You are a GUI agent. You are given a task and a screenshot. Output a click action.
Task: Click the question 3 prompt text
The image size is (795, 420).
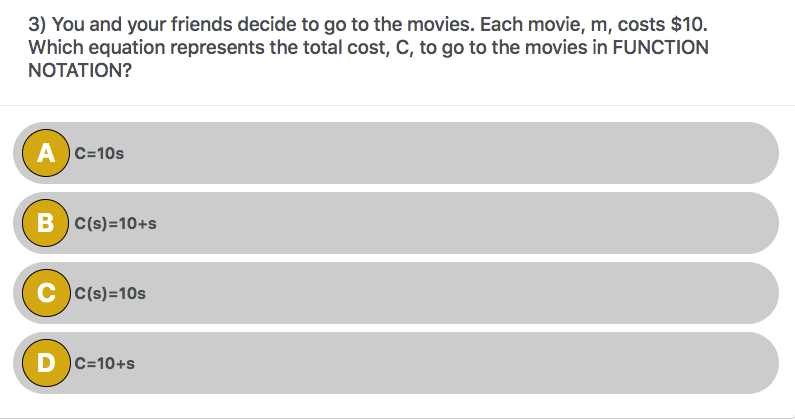(x=369, y=47)
